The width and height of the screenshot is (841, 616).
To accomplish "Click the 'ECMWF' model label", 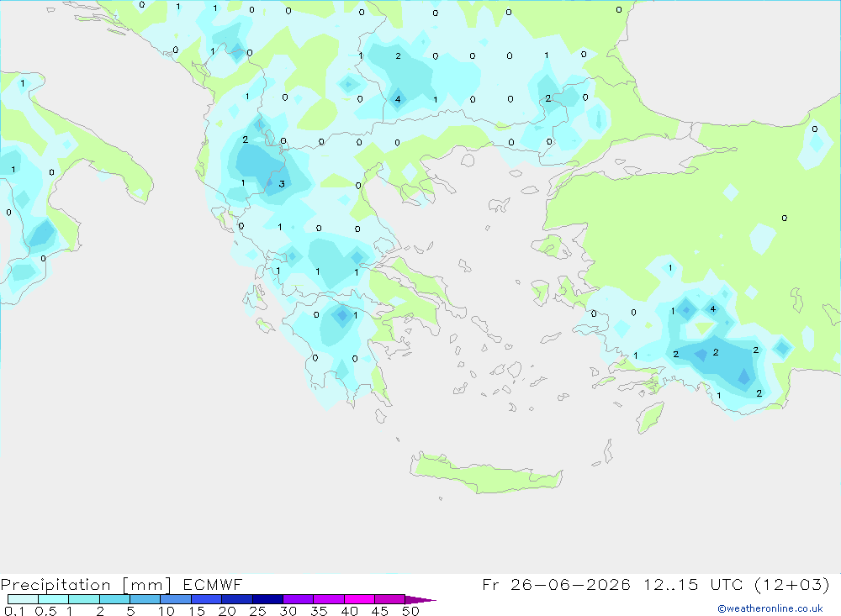I will [x=213, y=584].
